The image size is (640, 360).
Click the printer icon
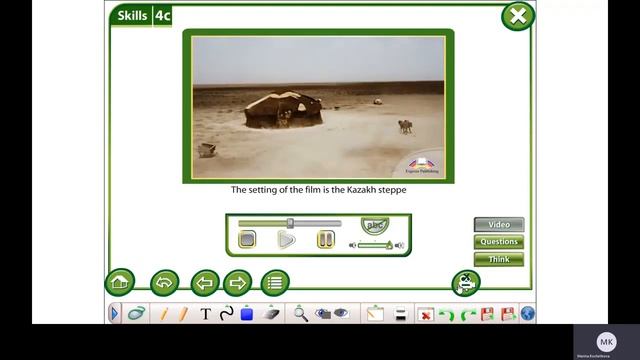point(401,314)
